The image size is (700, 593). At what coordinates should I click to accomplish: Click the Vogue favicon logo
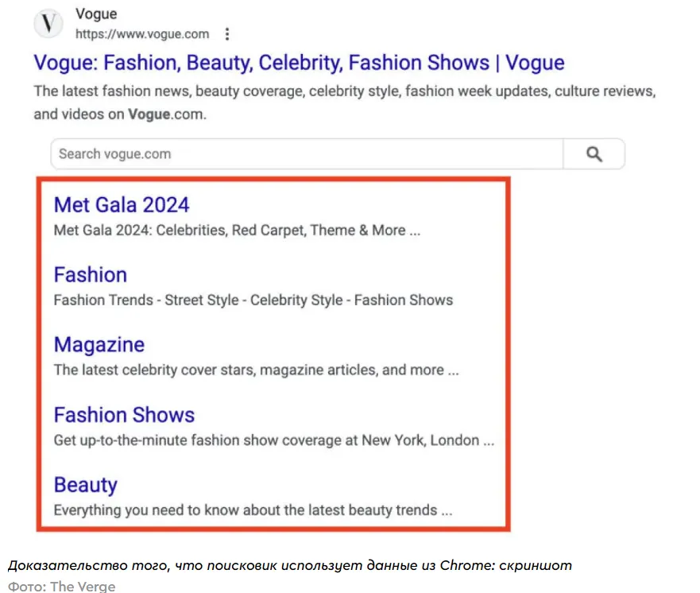coord(48,23)
